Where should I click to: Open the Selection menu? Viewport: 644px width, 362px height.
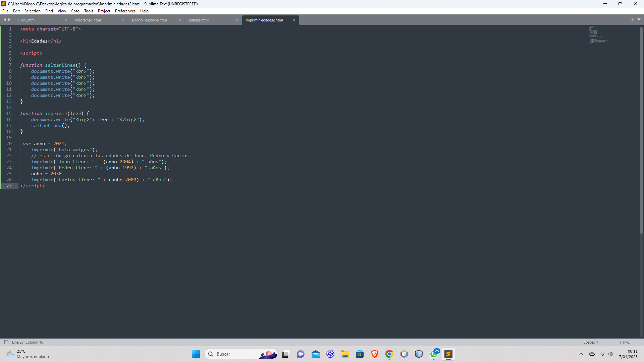[x=32, y=11]
